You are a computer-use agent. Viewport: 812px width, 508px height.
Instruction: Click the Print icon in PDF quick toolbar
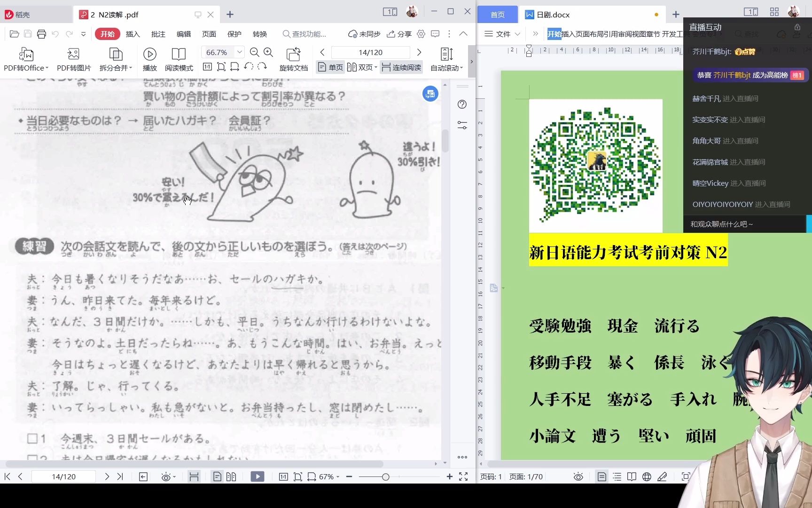click(x=41, y=34)
